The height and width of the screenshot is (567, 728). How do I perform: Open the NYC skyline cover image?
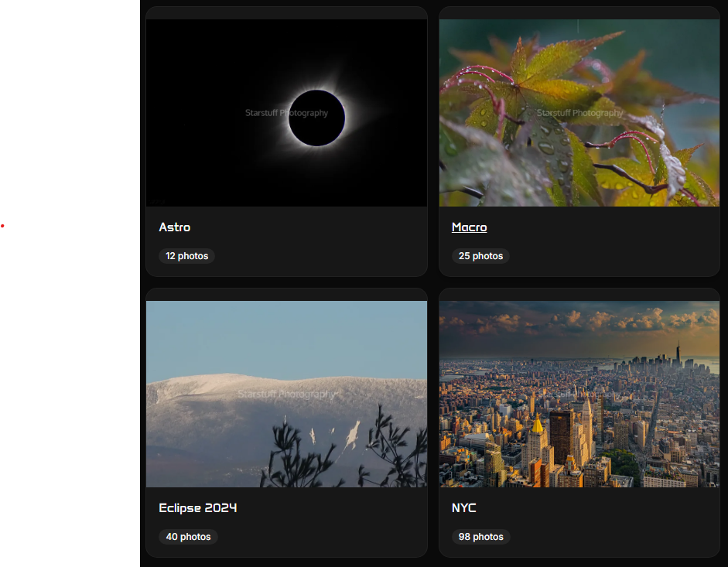(579, 393)
